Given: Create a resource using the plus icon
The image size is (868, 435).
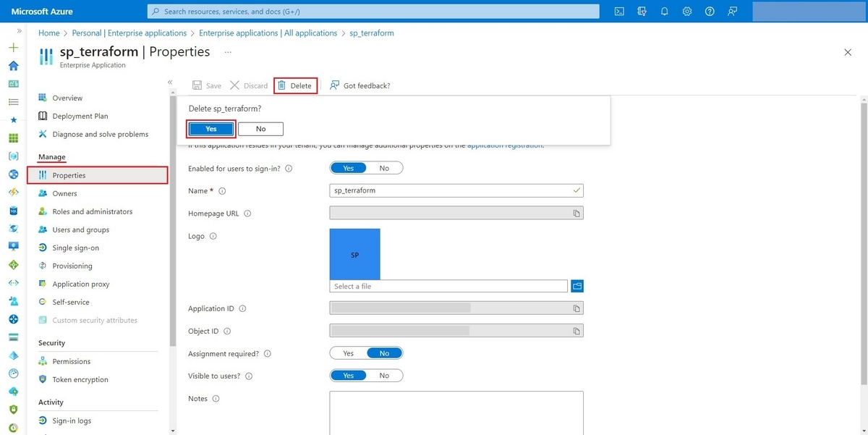Looking at the screenshot, I should click(x=13, y=46).
